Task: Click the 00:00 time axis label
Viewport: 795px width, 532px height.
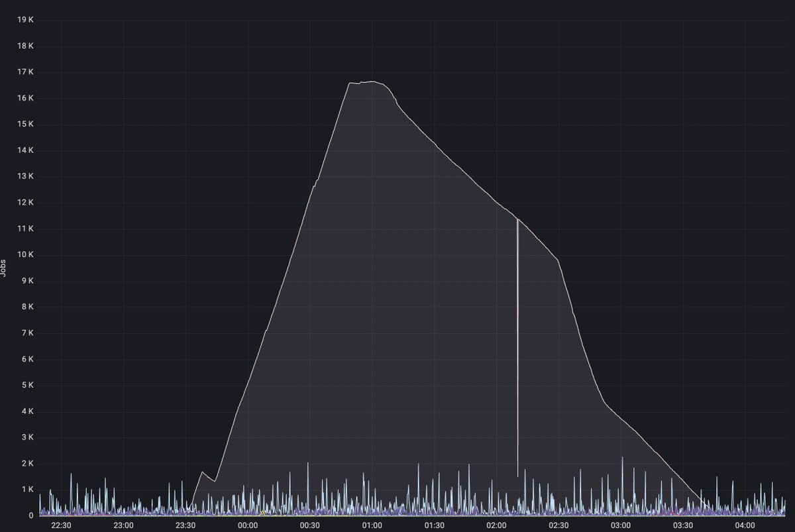Action: point(247,525)
